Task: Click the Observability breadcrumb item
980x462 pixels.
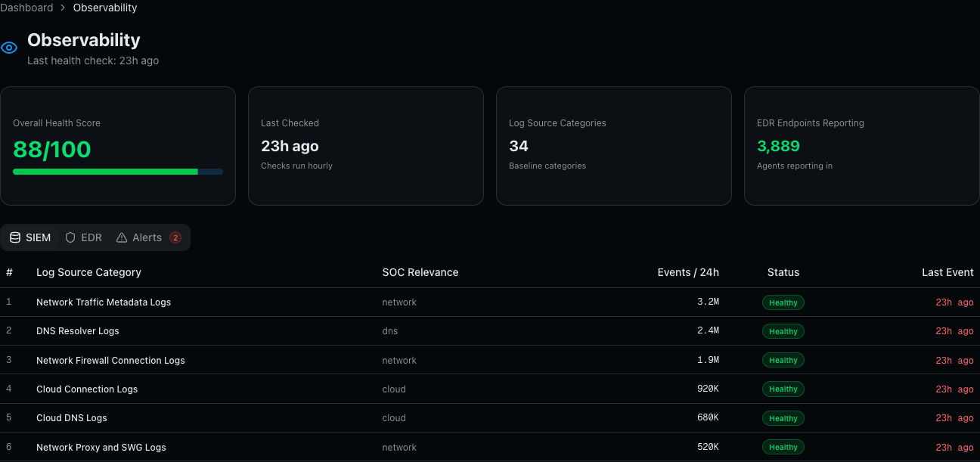Action: tap(105, 8)
